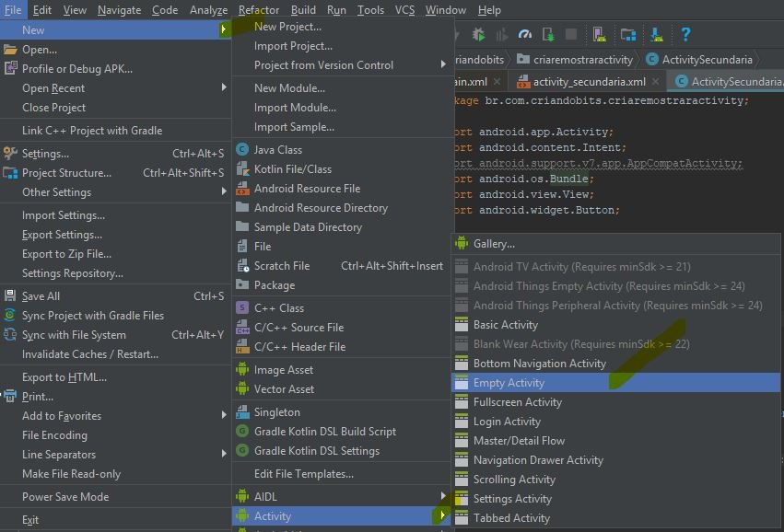Create a Singleton from template

[343, 412]
